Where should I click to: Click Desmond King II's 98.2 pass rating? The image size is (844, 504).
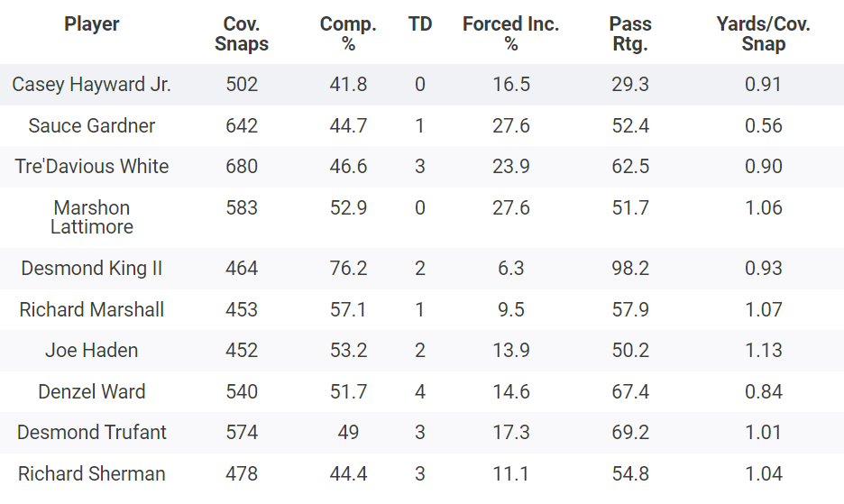click(630, 269)
